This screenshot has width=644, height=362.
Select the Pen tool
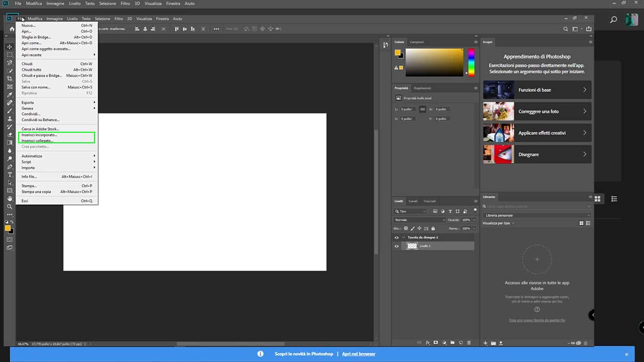10,166
